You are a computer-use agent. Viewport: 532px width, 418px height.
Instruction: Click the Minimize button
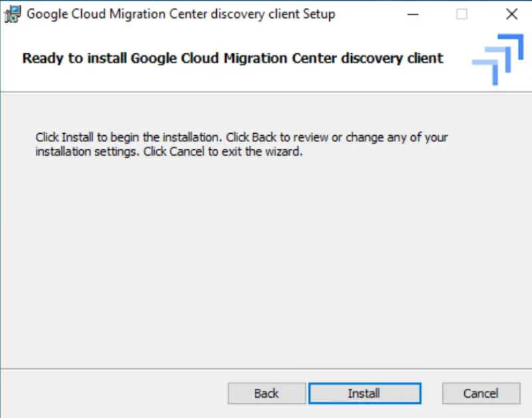pyautogui.click(x=412, y=14)
